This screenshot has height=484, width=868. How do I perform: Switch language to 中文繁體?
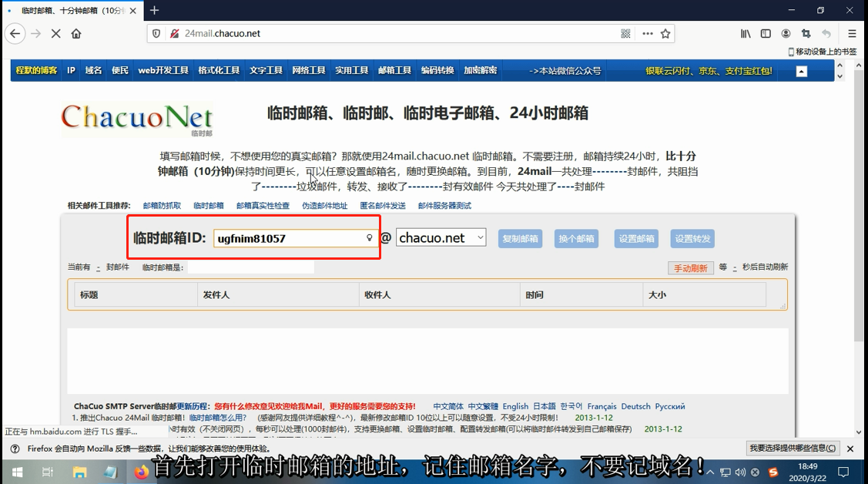[x=483, y=406]
